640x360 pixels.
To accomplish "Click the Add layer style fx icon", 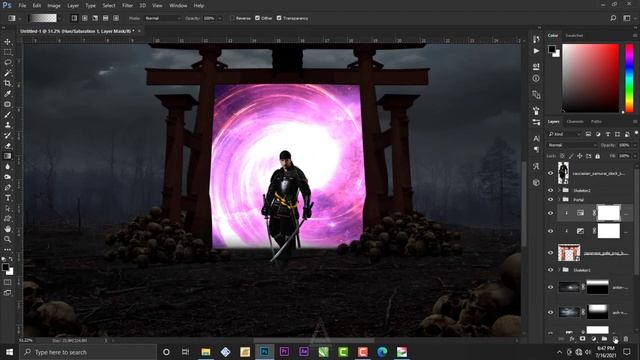I will pyautogui.click(x=572, y=339).
